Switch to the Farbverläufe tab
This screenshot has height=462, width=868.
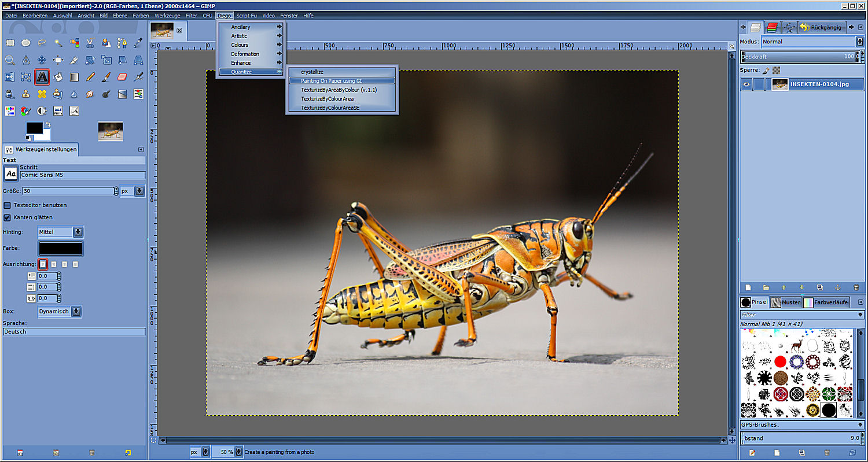(826, 302)
